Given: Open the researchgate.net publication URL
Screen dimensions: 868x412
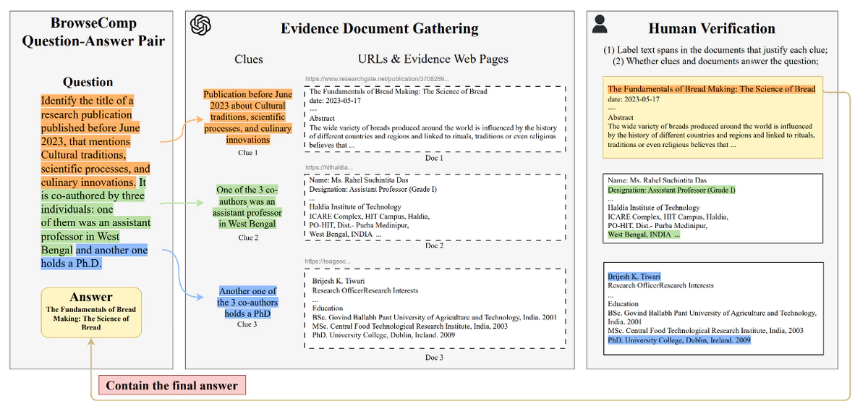Looking at the screenshot, I should pyautogui.click(x=377, y=78).
